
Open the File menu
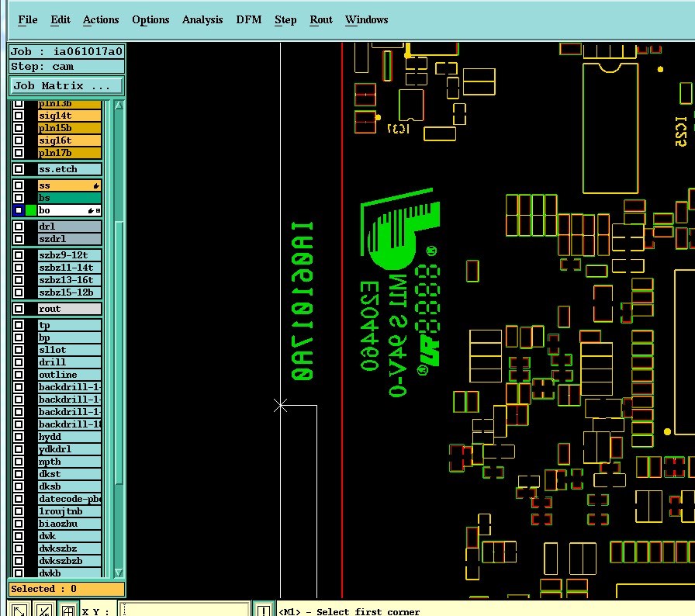pyautogui.click(x=27, y=20)
